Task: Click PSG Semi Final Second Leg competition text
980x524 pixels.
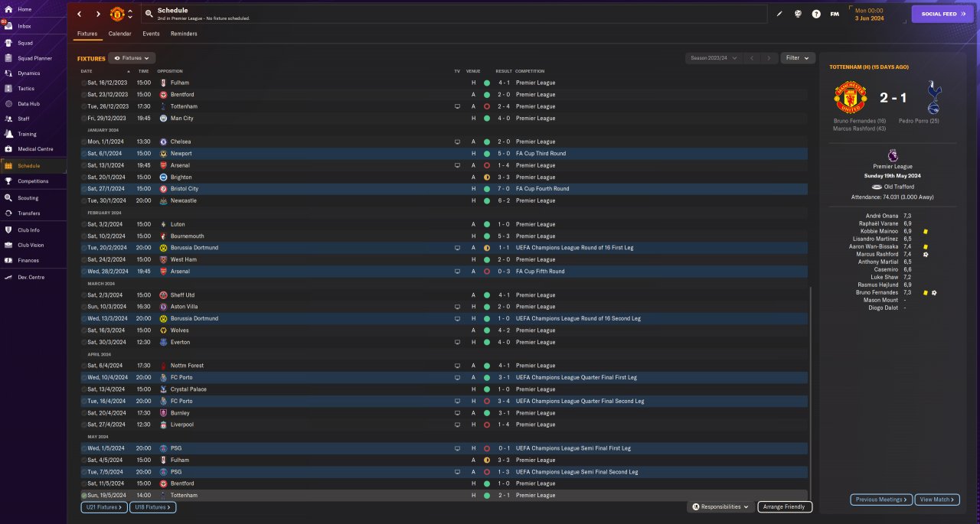Action: pos(577,472)
